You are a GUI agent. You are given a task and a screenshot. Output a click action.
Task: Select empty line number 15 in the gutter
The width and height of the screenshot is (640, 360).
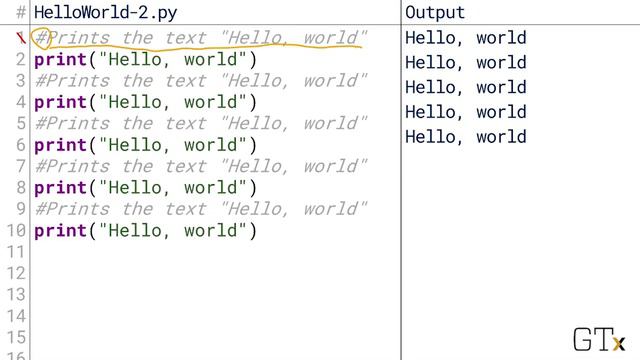point(16,338)
